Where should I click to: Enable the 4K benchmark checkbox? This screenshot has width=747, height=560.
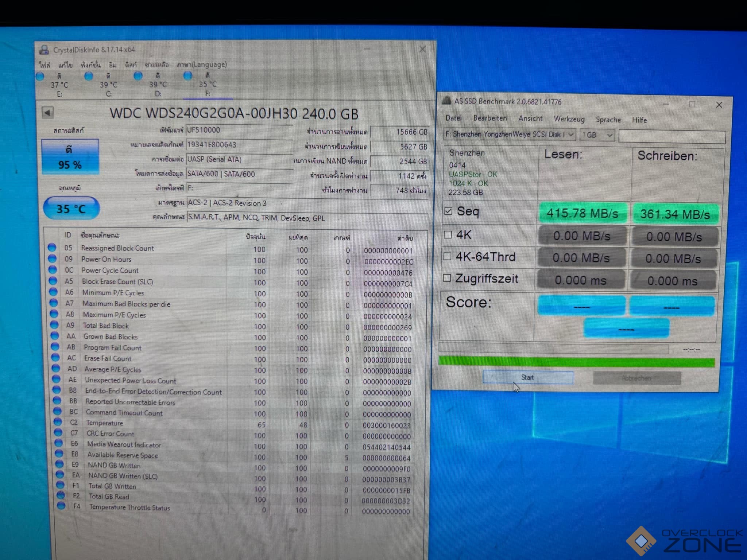pos(448,234)
